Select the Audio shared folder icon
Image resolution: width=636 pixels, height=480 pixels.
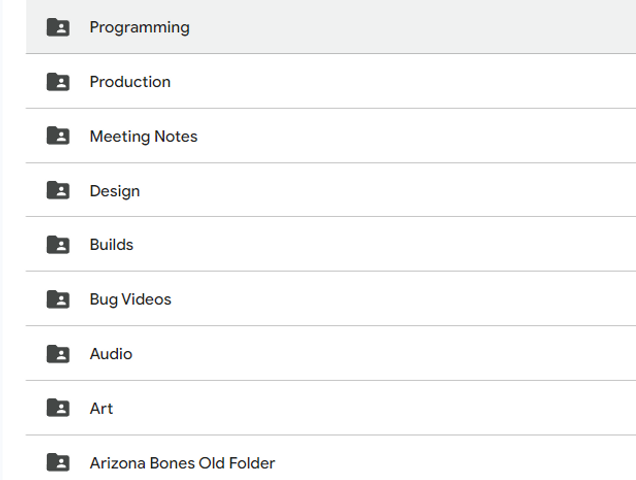(58, 354)
